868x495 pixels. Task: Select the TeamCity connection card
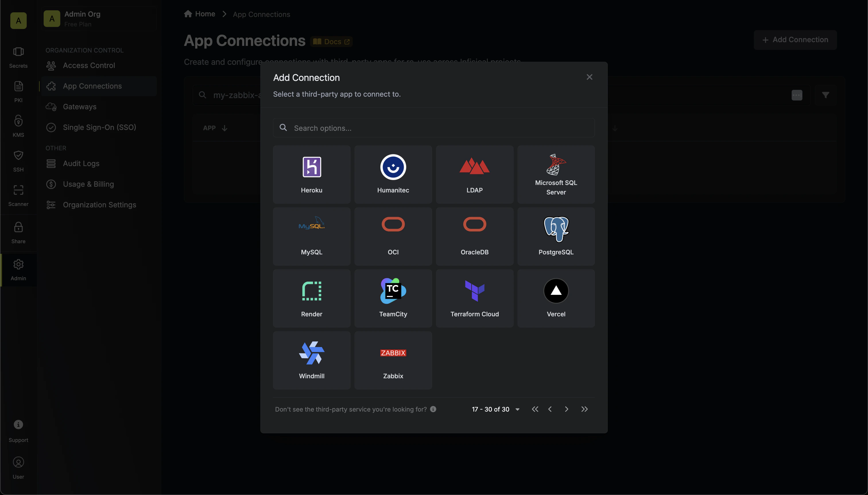tap(393, 298)
